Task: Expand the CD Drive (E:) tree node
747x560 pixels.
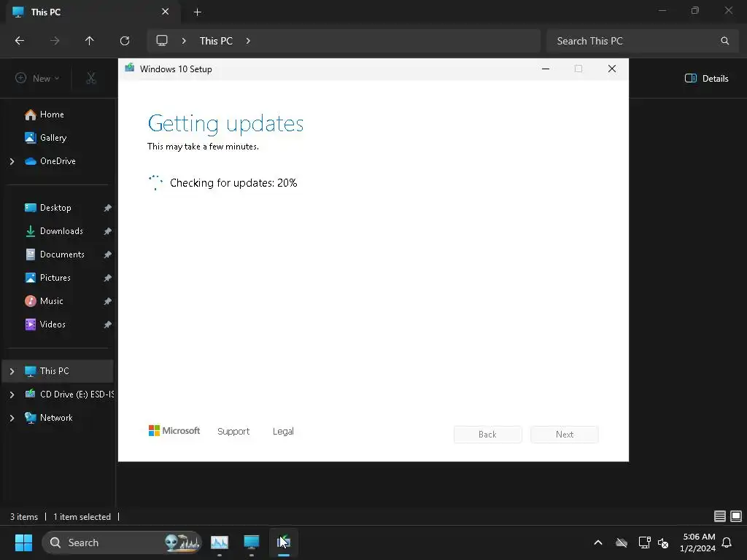Action: tap(12, 394)
